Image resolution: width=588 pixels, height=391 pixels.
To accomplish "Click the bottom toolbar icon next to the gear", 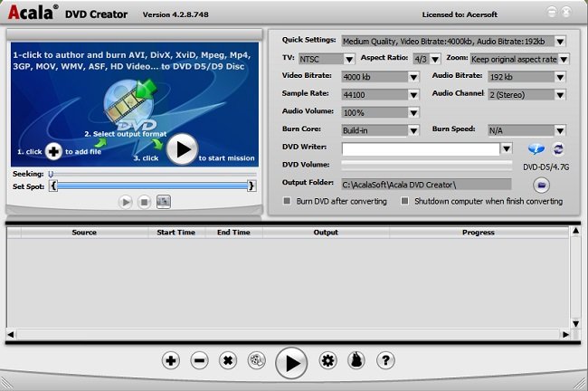I will coord(356,361).
